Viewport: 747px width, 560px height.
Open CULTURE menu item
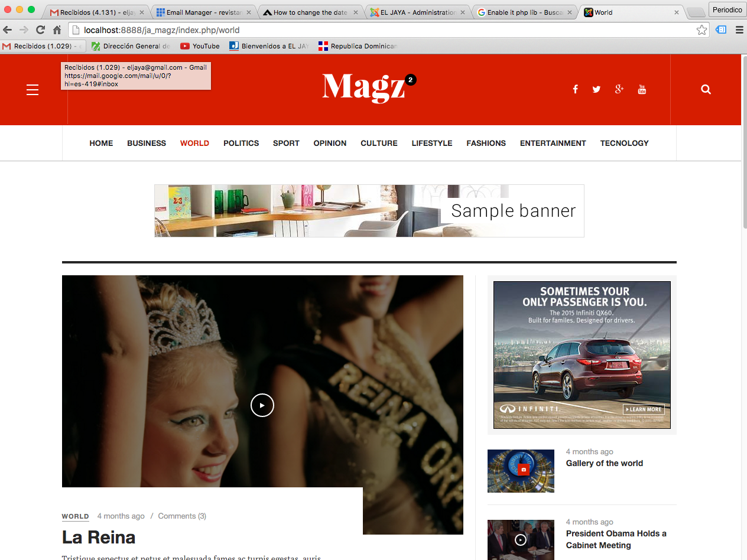(379, 143)
